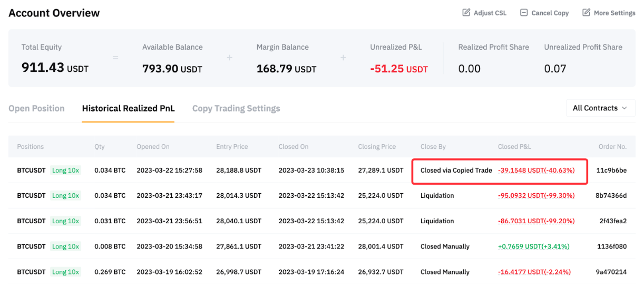The image size is (644, 284).
Task: Select the 0.269 BTC position row
Action: click(x=110, y=272)
